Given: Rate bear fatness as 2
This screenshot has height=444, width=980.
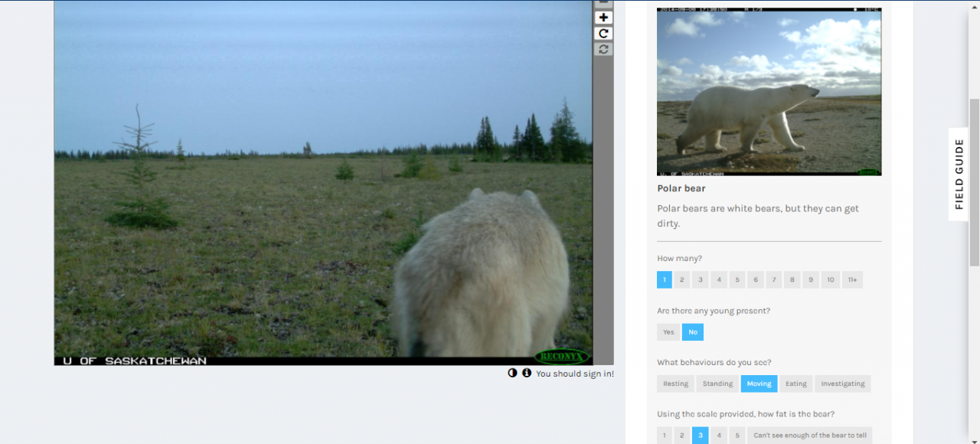Looking at the screenshot, I should click(x=682, y=436).
